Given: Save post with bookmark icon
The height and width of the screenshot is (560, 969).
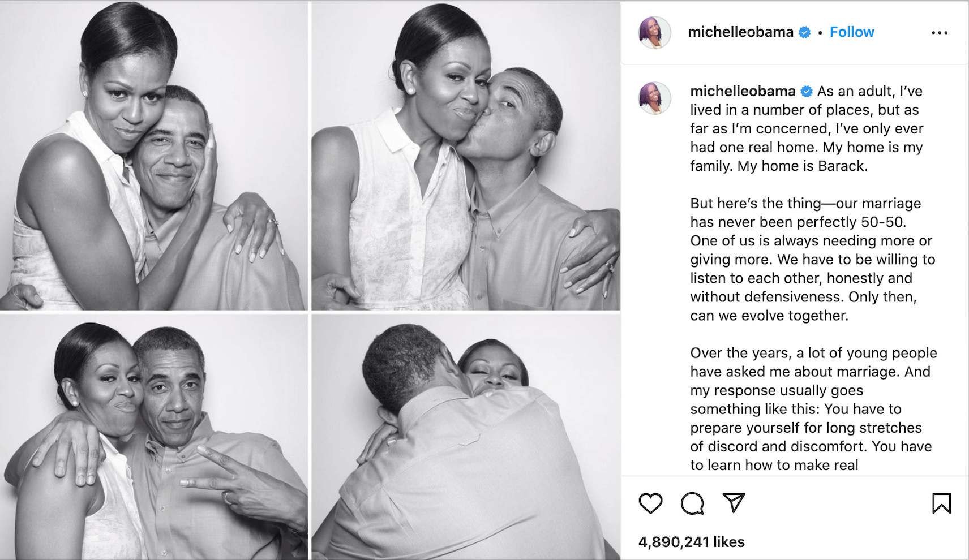Looking at the screenshot, I should [941, 503].
